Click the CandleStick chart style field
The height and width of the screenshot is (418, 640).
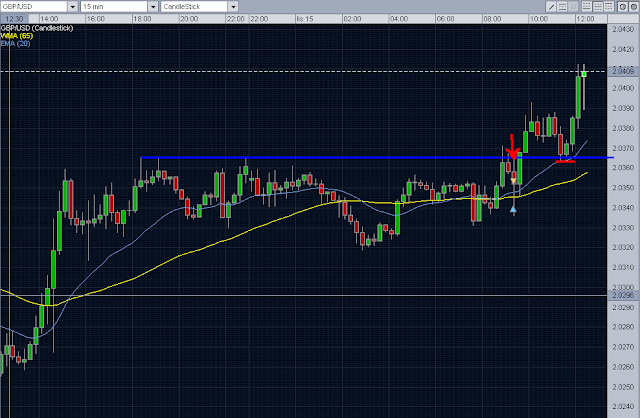tap(194, 7)
